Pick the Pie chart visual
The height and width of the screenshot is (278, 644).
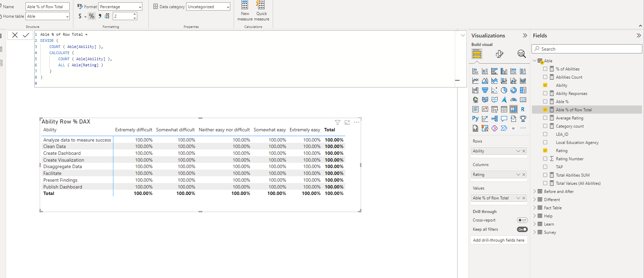point(504,90)
